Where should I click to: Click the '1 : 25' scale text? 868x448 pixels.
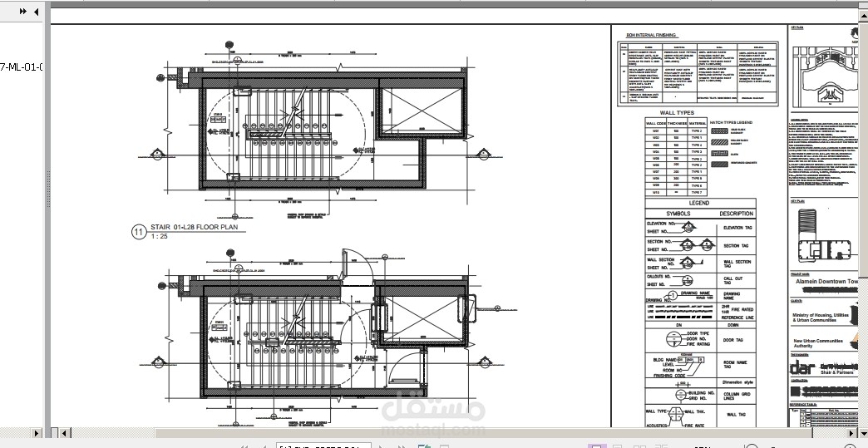point(159,236)
